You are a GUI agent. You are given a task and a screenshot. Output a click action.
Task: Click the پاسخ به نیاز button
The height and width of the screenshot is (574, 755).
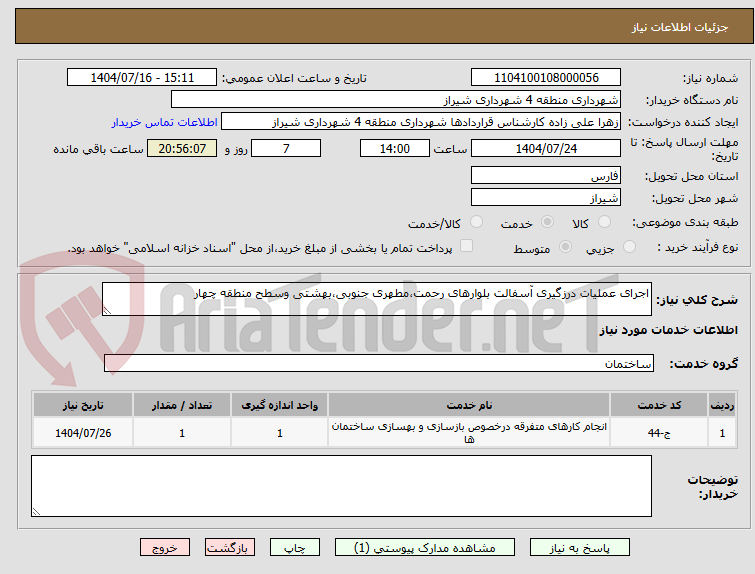point(580,548)
